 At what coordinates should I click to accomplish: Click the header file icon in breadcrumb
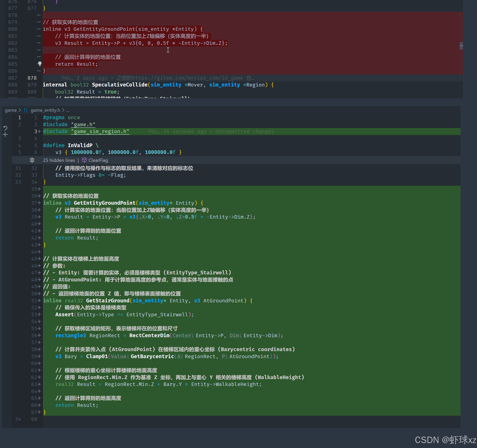pos(26,110)
